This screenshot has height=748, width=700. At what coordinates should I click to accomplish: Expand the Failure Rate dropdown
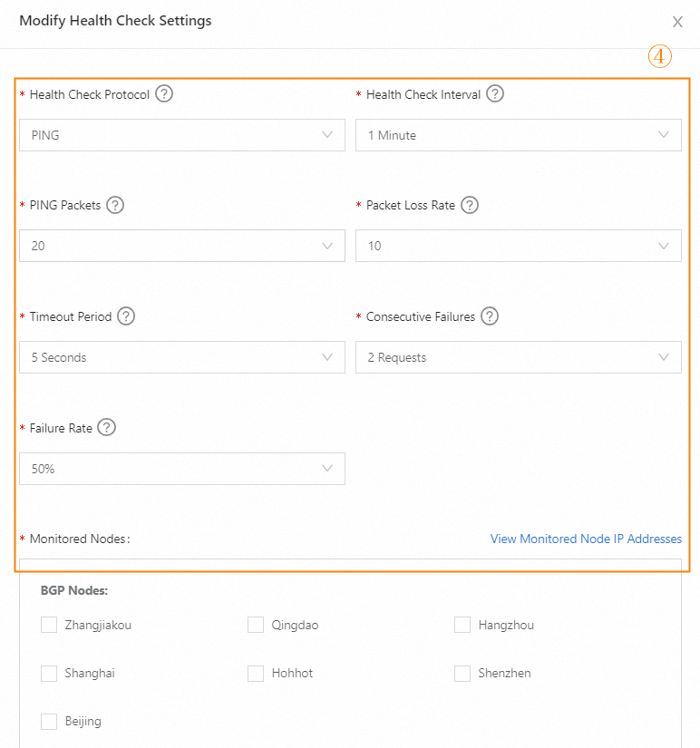pyautogui.click(x=181, y=469)
